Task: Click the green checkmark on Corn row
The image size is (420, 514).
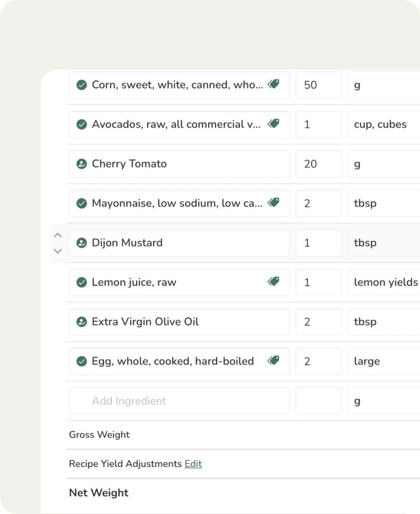Action: [81, 85]
